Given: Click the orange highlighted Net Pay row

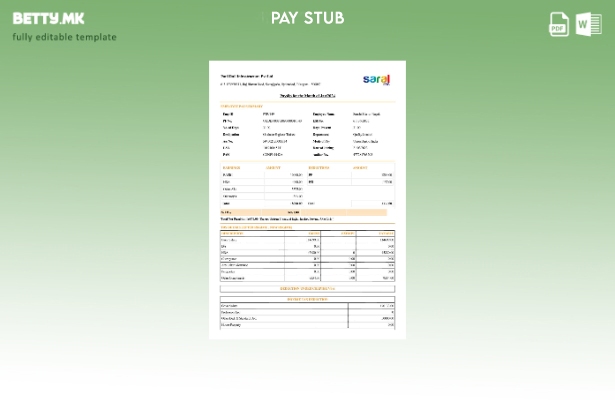Looking at the screenshot, I should click(x=302, y=212).
